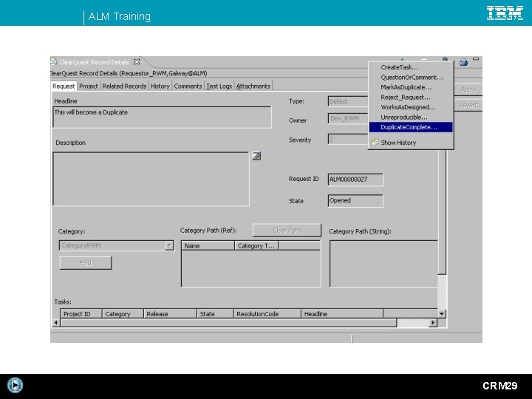Open the Related Records tab
The image size is (532, 399).
click(124, 86)
